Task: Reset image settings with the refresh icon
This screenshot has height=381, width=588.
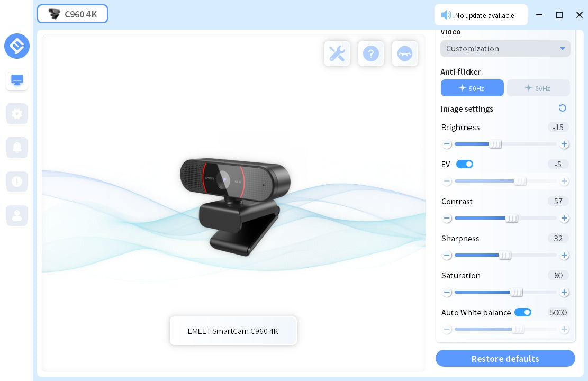Action: [x=563, y=108]
